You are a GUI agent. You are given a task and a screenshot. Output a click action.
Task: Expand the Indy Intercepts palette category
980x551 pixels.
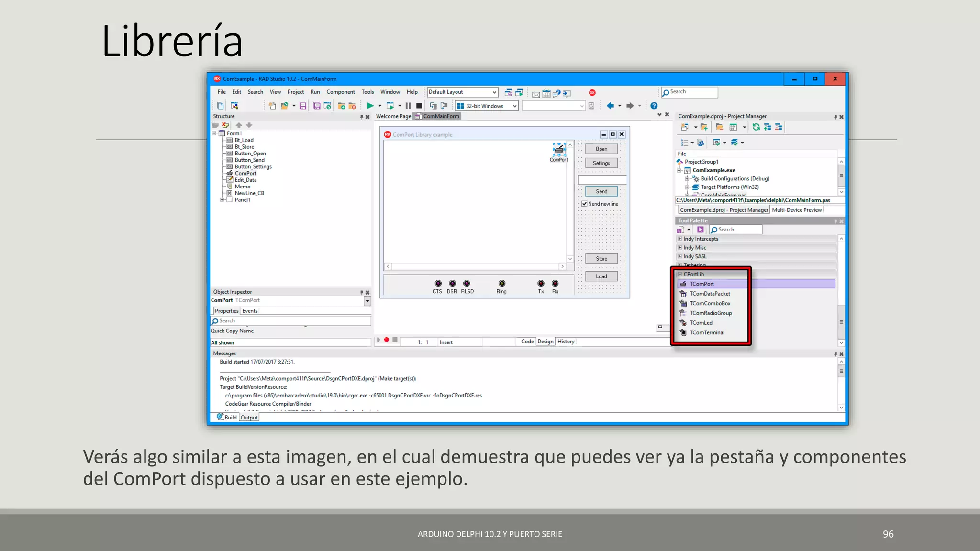(x=680, y=239)
